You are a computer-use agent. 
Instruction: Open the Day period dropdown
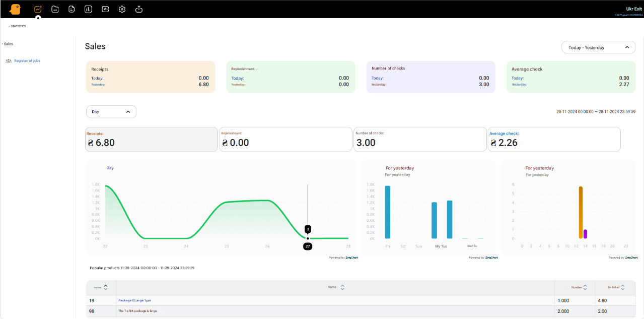click(x=111, y=112)
